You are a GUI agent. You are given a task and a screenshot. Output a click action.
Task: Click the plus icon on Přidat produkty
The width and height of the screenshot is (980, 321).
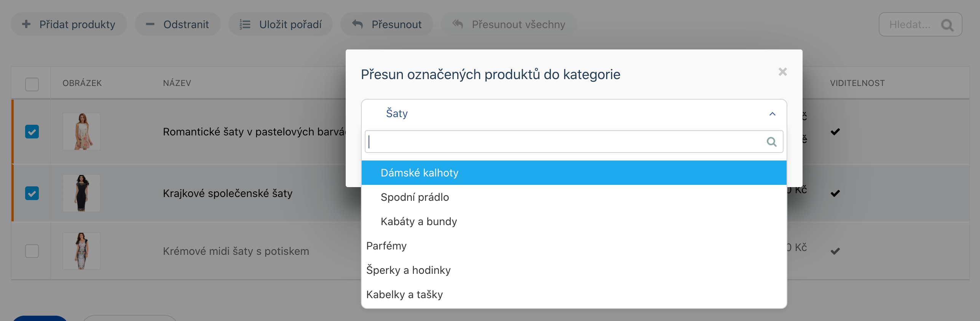pyautogui.click(x=26, y=24)
